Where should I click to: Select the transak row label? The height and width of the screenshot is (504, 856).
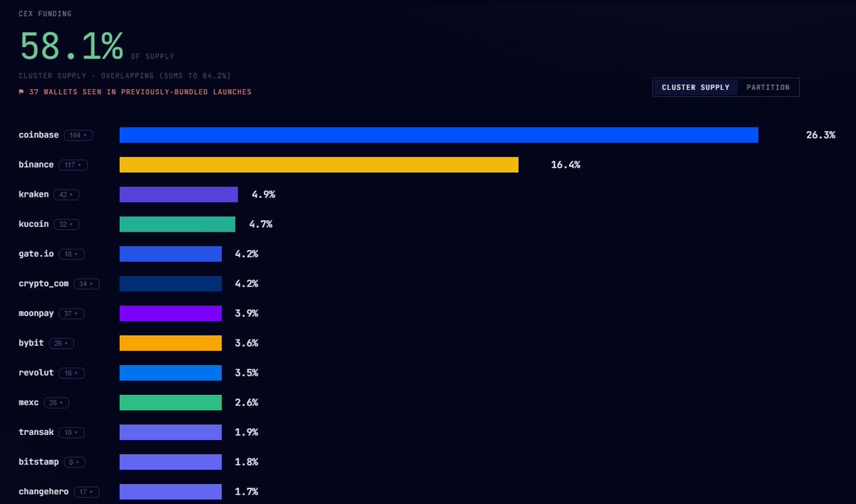click(x=36, y=432)
